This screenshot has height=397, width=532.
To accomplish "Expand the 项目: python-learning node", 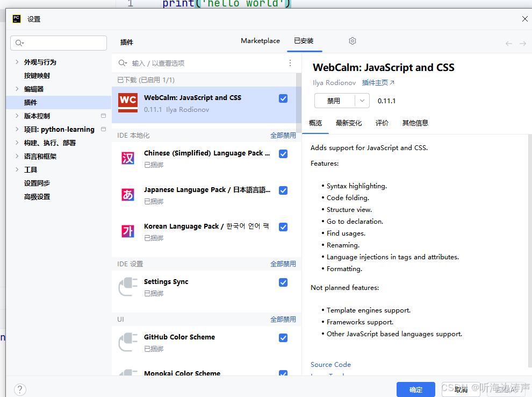I will tap(17, 129).
